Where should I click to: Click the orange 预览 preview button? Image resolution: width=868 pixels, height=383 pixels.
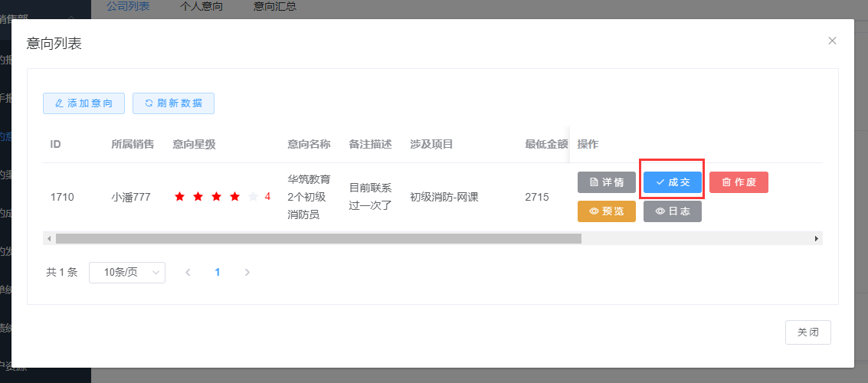click(606, 211)
